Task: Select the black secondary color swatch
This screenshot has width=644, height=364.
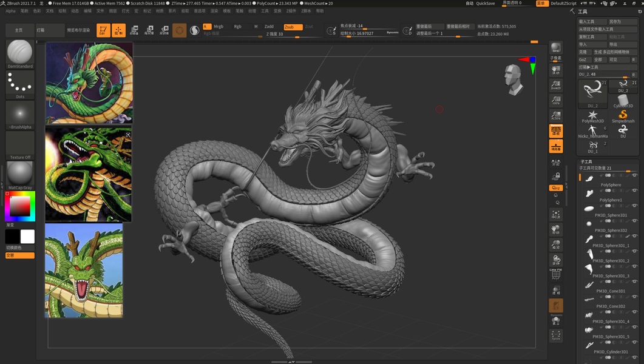Action: 12,237
